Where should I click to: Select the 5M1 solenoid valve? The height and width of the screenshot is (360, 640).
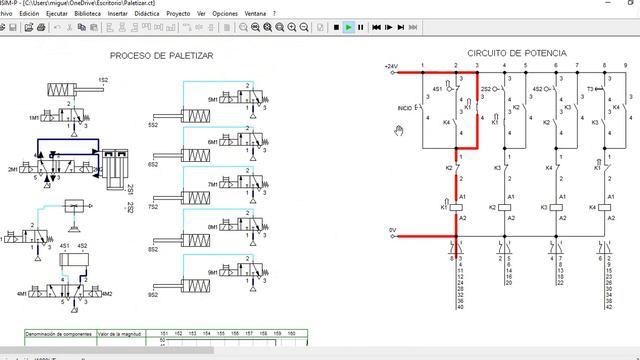pos(244,98)
